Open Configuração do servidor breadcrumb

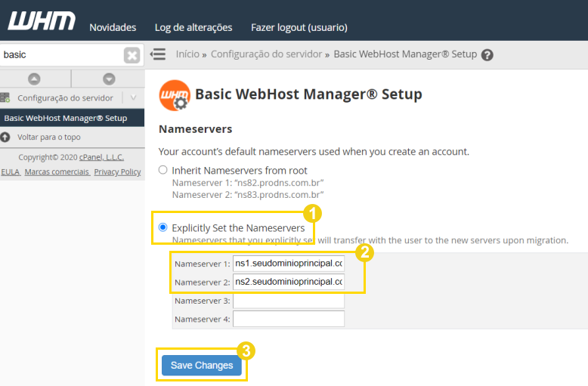click(266, 54)
